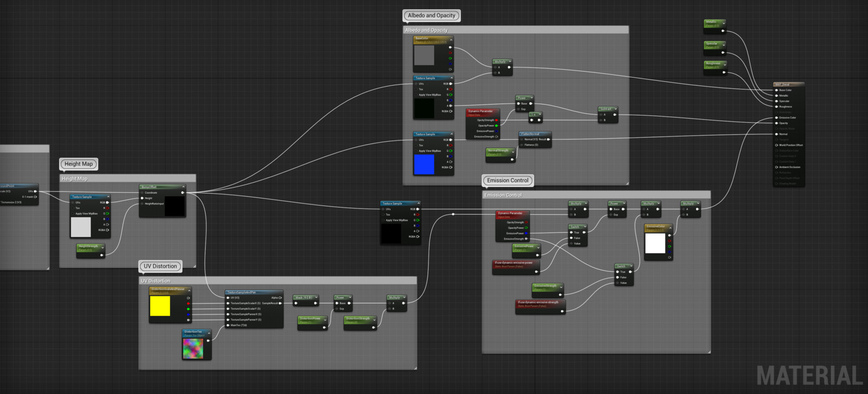The width and height of the screenshot is (868, 394).
Task: Click output pin of 'If use dynamic emissive power'
Action: pos(537,272)
